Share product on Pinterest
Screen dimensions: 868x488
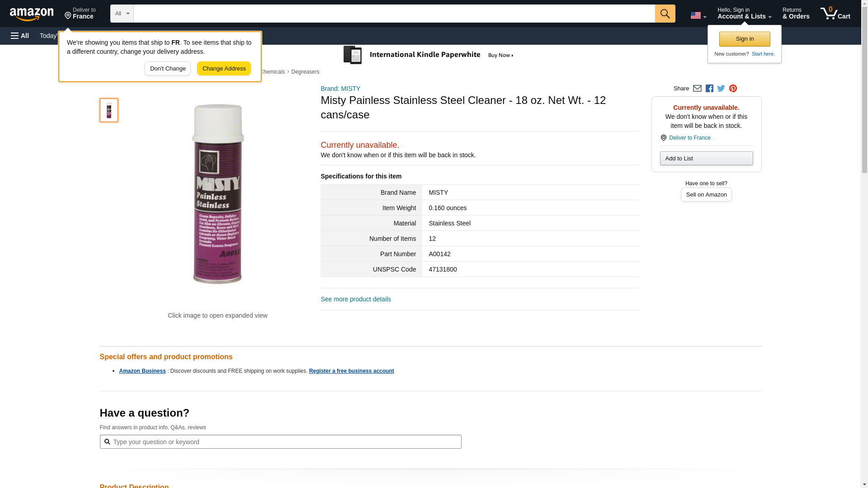[733, 89]
